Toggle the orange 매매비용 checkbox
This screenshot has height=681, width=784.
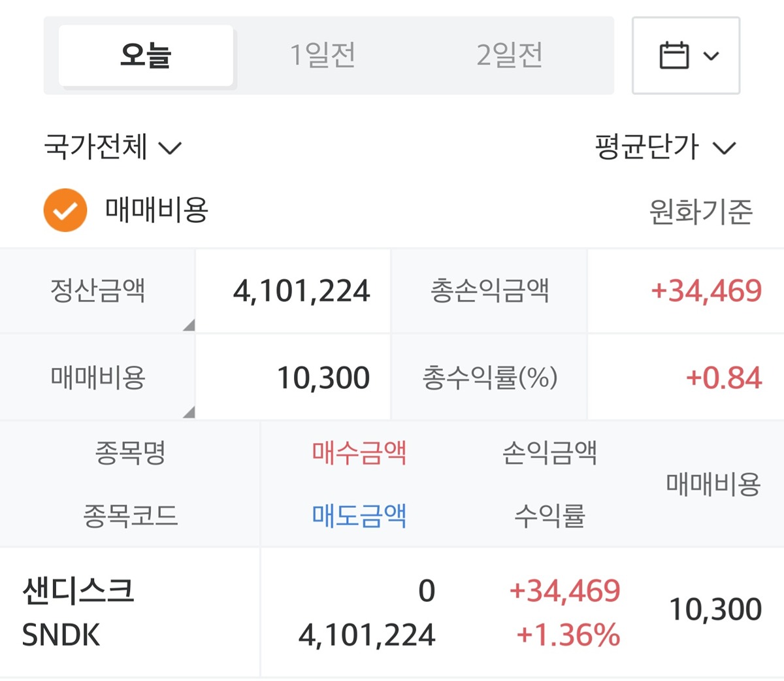pyautogui.click(x=65, y=210)
